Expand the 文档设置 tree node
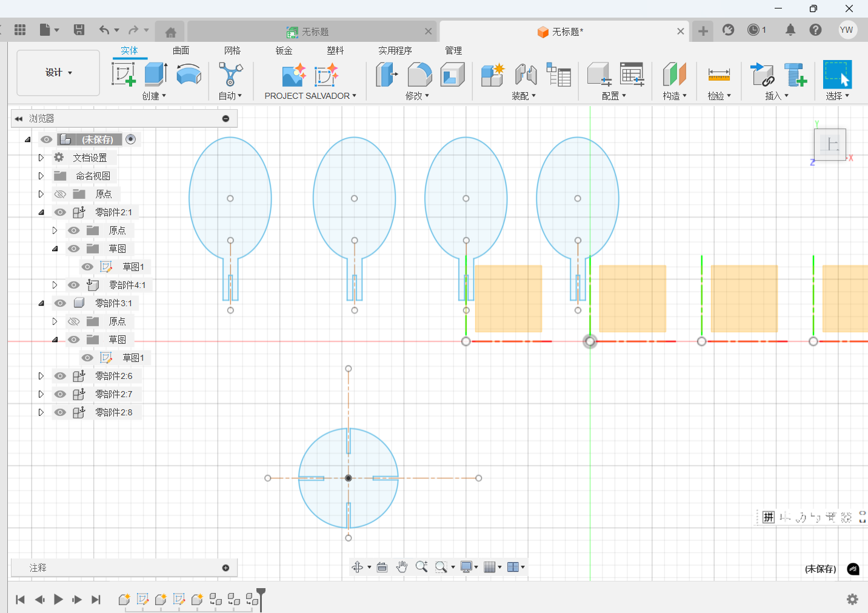Image resolution: width=868 pixels, height=613 pixels. click(x=41, y=158)
